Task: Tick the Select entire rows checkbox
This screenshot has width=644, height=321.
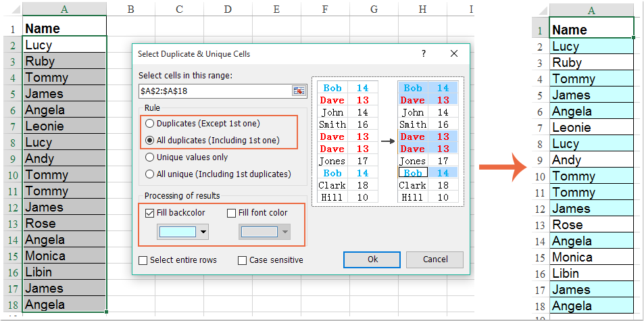Action: pos(143,260)
